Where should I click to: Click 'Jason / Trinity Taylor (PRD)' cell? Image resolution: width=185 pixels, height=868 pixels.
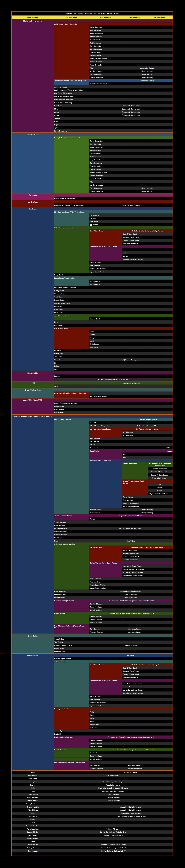tap(33, 400)
